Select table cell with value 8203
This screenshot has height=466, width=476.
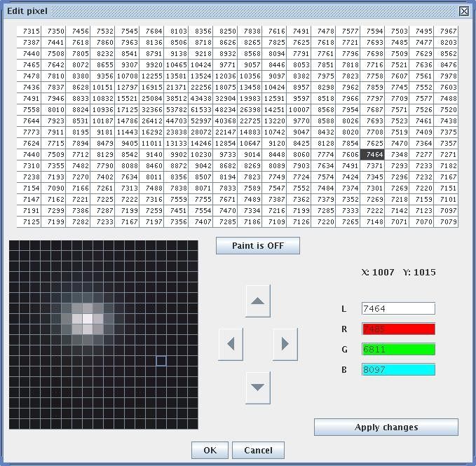[x=446, y=42]
